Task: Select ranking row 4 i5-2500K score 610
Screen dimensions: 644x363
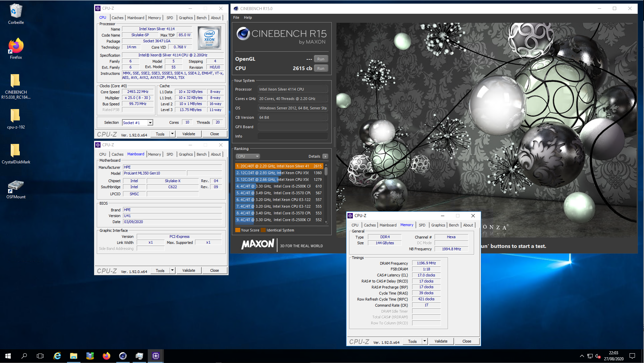Action: click(279, 186)
